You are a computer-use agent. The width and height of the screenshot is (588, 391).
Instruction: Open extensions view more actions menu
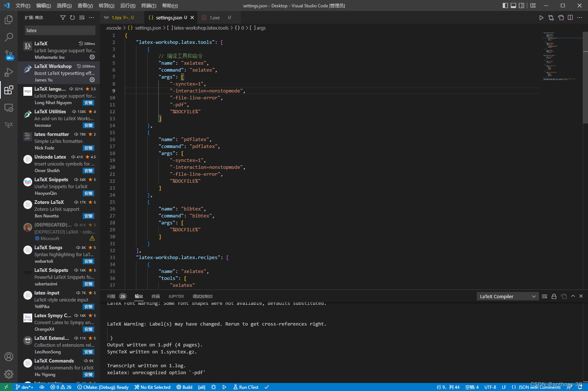point(91,18)
